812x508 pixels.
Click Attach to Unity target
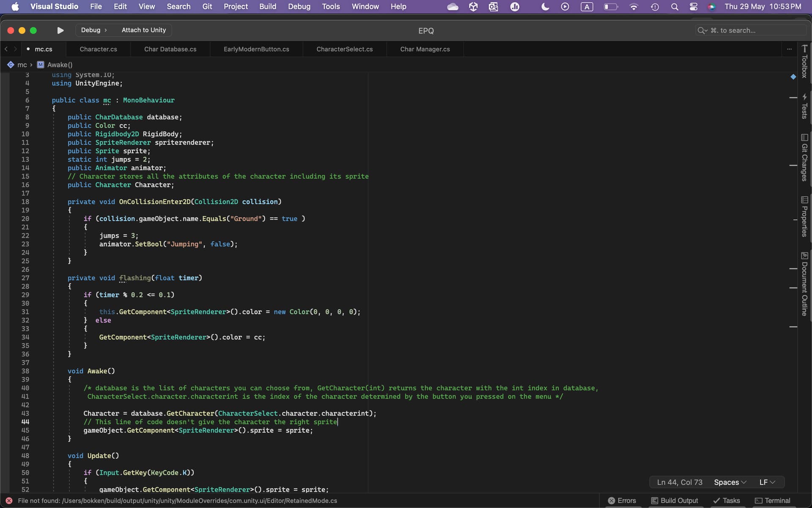pos(144,30)
